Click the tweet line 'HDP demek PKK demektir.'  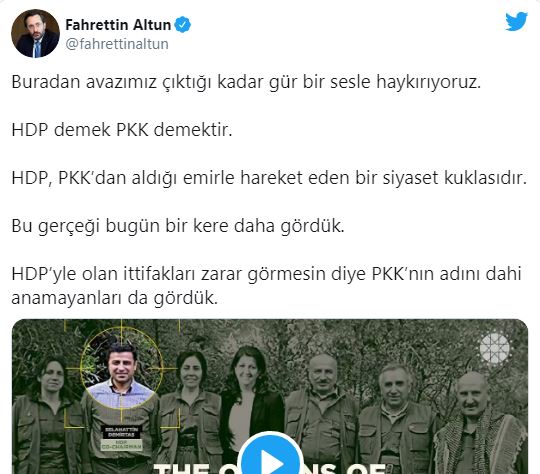(x=122, y=130)
